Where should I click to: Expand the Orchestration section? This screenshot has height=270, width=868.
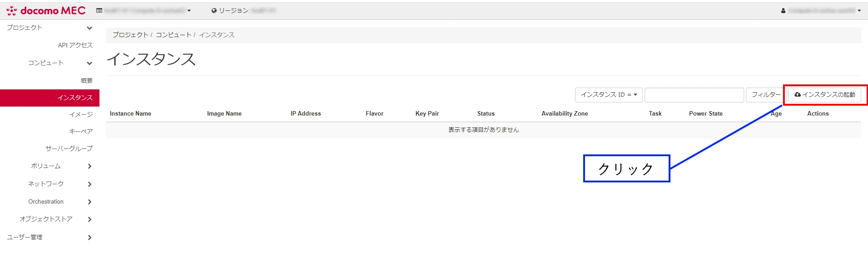tap(89, 202)
